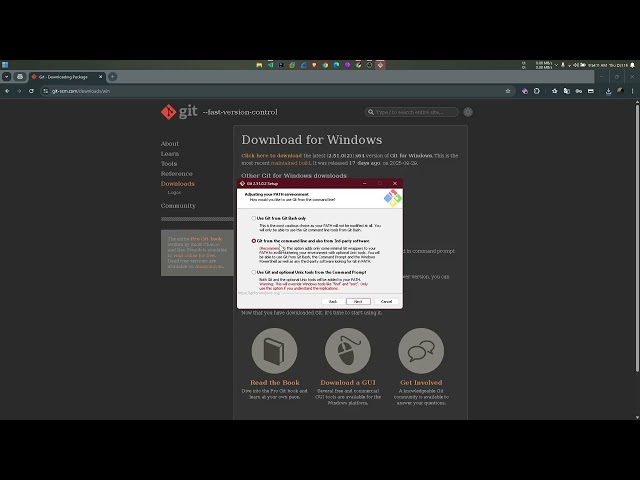Viewport: 640px width, 480px height.
Task: Click the page vertical scrollbar
Action: click(x=637, y=237)
